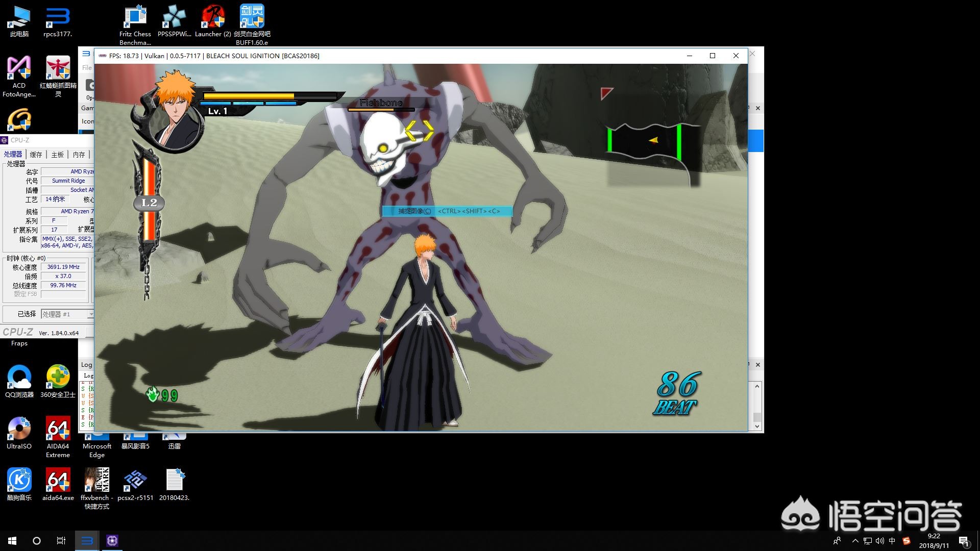The width and height of the screenshot is (980, 551).
Task: Launch the pcsx2-r5151 emulator shortcut
Action: click(135, 481)
